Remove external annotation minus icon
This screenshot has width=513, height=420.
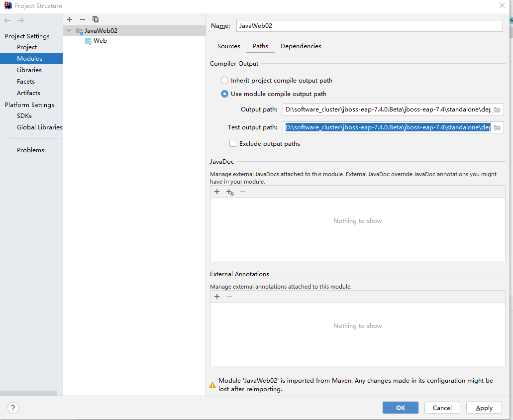(x=230, y=297)
